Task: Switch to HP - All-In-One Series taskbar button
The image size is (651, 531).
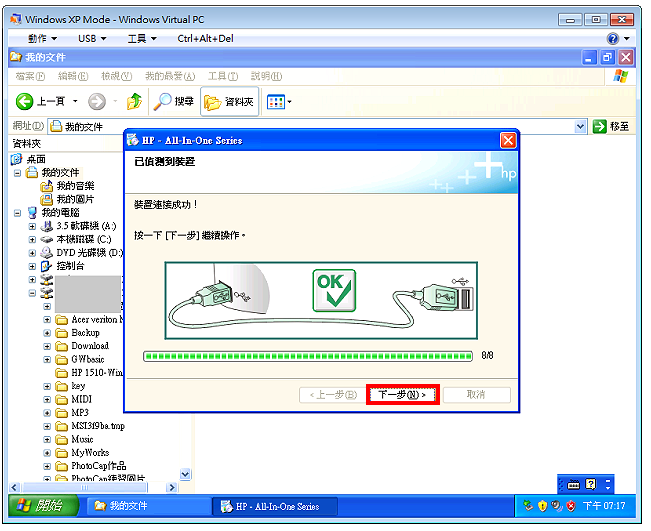Action: point(275,506)
